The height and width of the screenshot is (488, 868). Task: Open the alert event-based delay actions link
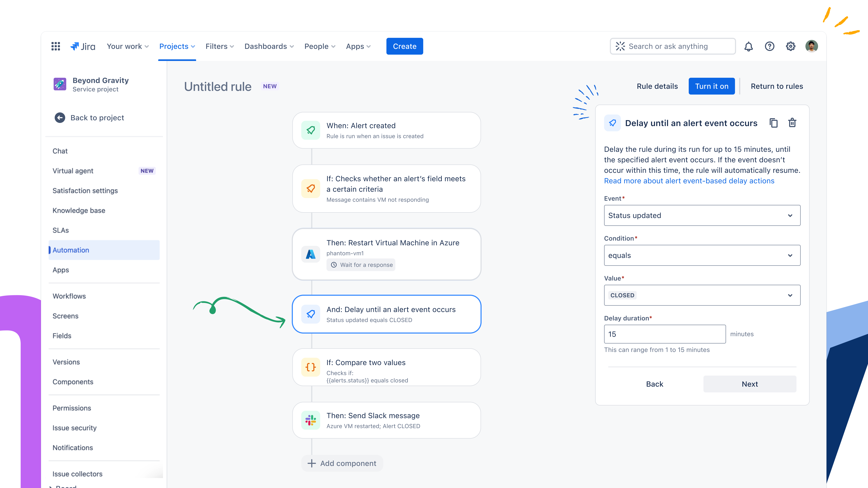pyautogui.click(x=689, y=181)
